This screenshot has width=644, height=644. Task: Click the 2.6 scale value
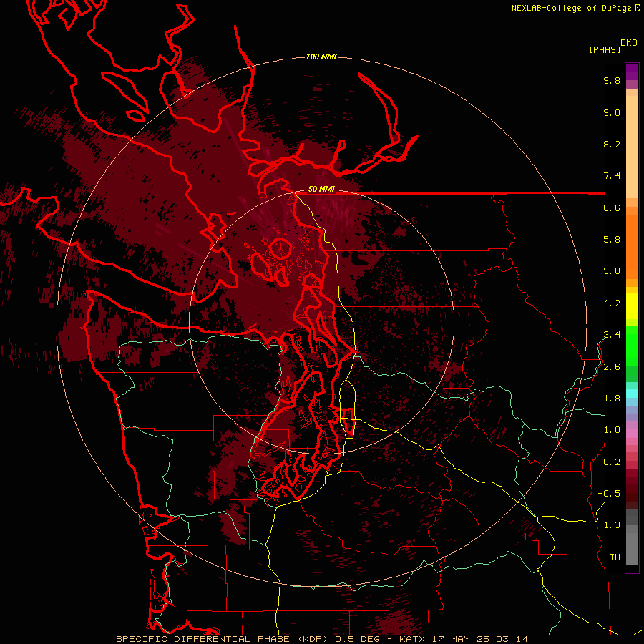pyautogui.click(x=612, y=367)
